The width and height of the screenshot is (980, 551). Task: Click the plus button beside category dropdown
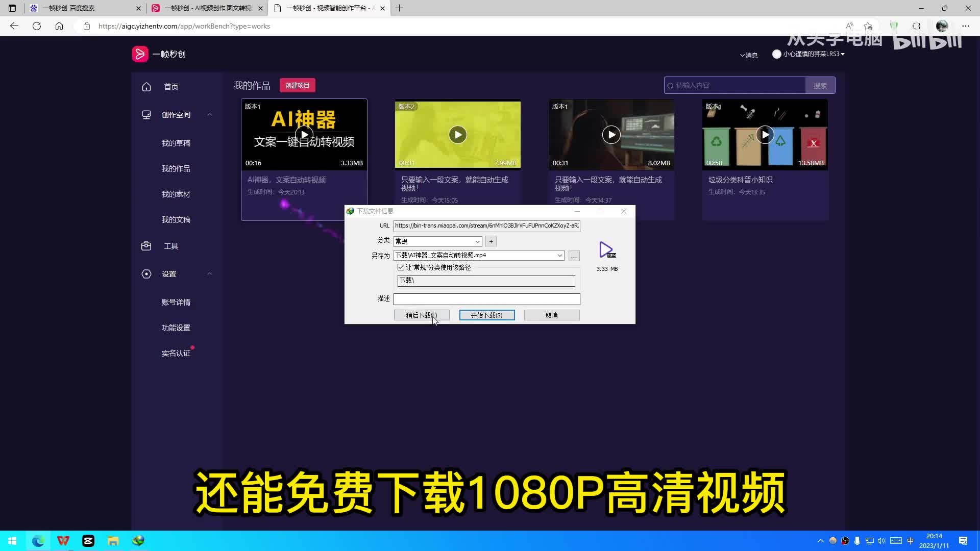[x=491, y=241]
